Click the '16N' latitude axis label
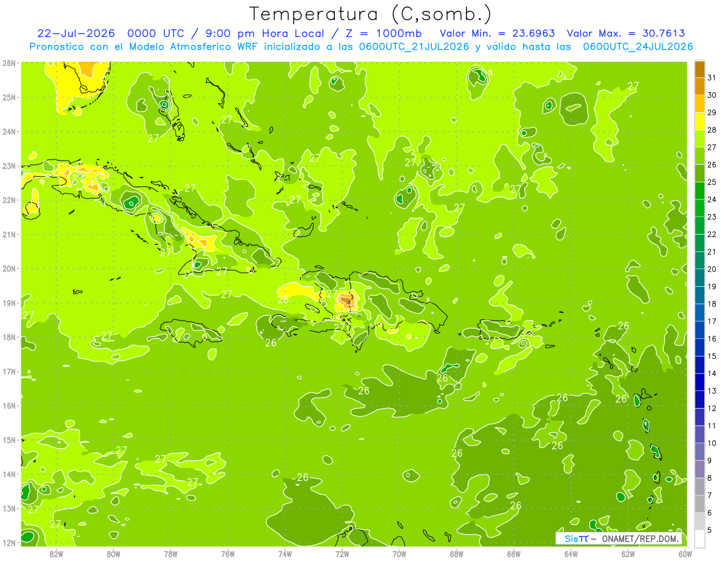Viewport: 728px width, 562px height. tap(9, 406)
